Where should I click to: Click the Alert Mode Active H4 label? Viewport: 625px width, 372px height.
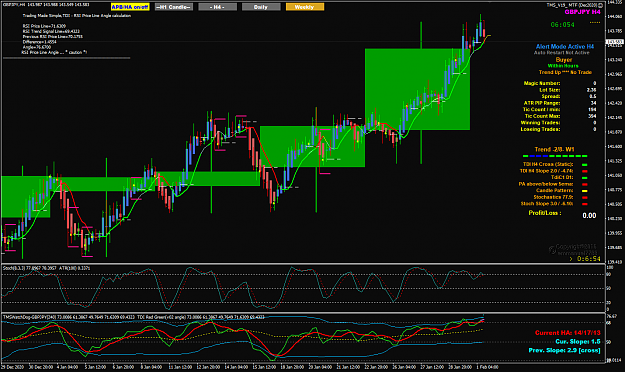point(565,47)
